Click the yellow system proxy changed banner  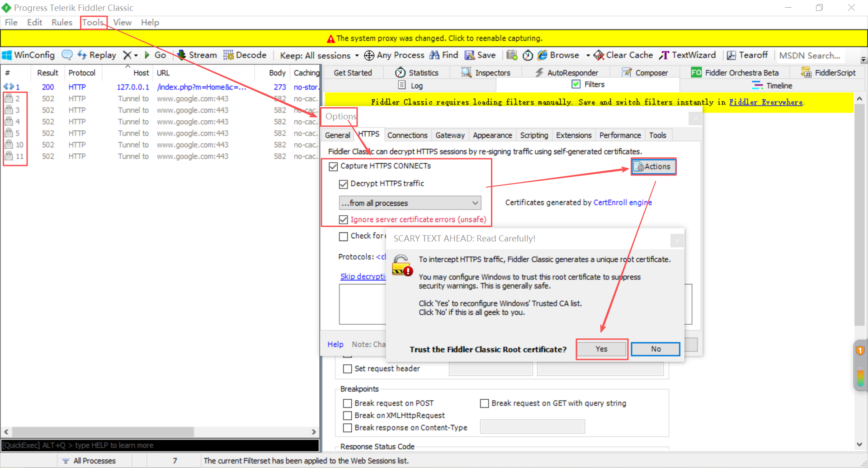click(434, 38)
